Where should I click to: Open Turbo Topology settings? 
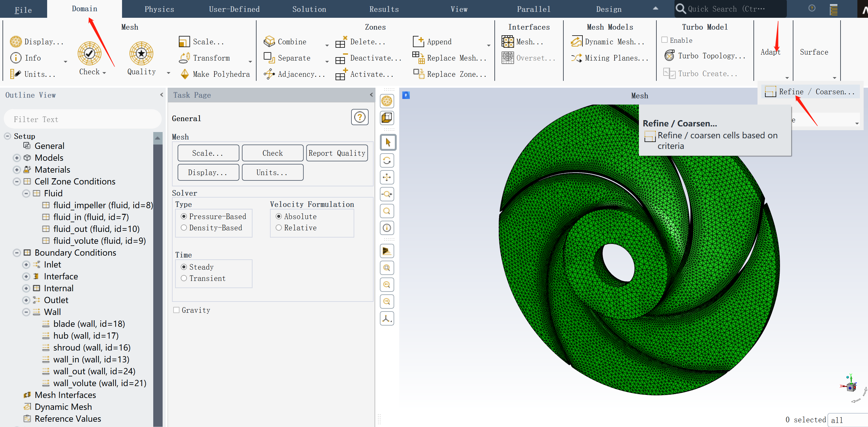pyautogui.click(x=669, y=56)
